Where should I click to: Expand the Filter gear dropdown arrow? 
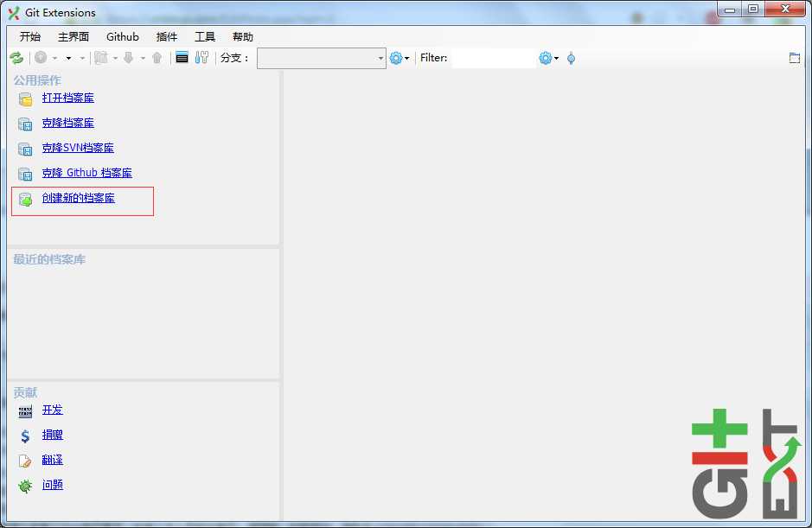tap(557, 58)
